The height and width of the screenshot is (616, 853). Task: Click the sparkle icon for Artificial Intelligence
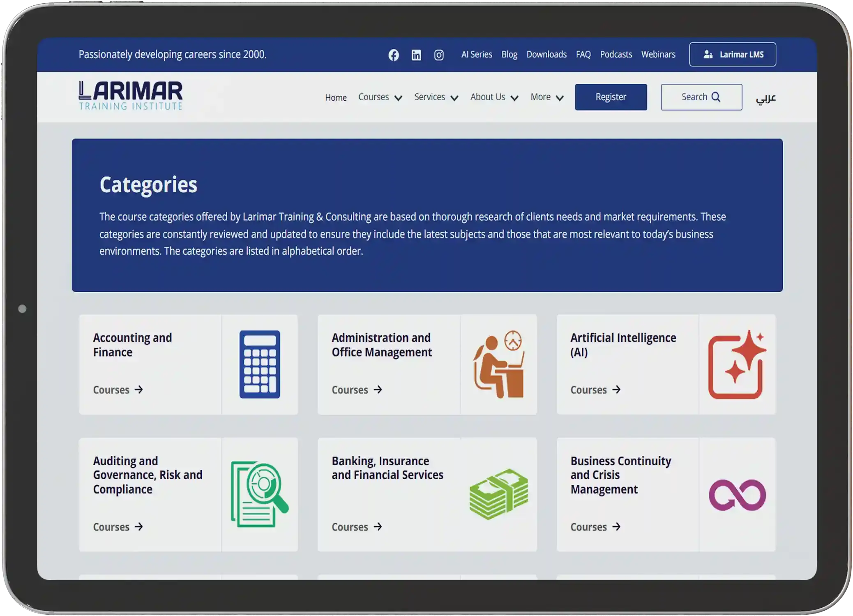[737, 364]
